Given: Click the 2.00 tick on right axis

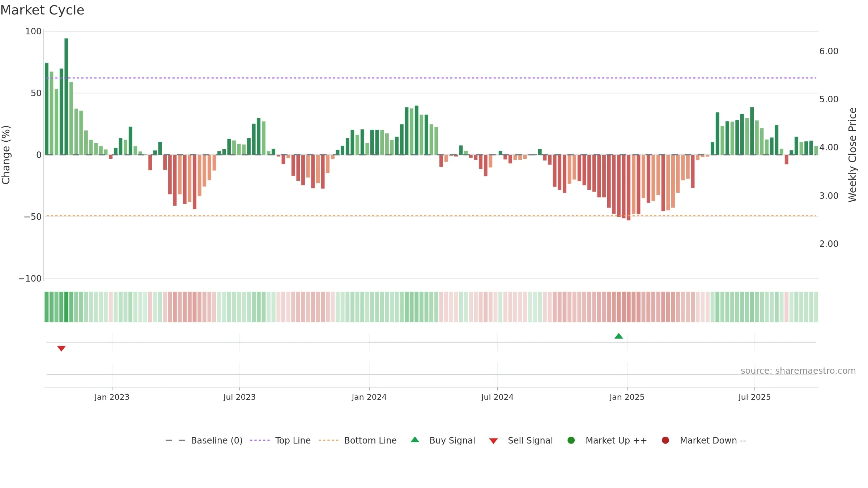Looking at the screenshot, I should pos(829,244).
